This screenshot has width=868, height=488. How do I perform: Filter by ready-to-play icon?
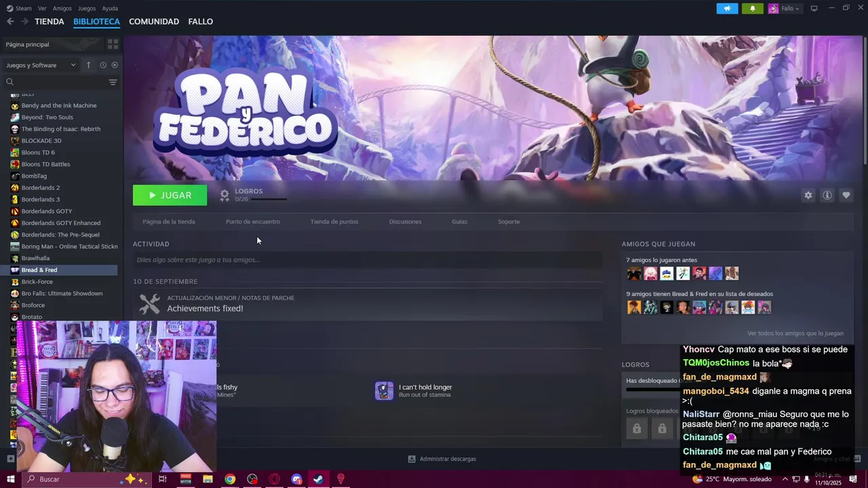point(115,65)
